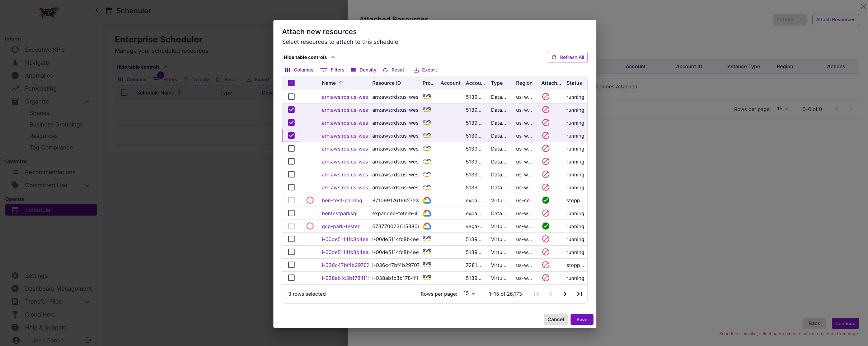Open Executive KPIs from the sidebar
Screen dimensions: 868x346
[45, 50]
